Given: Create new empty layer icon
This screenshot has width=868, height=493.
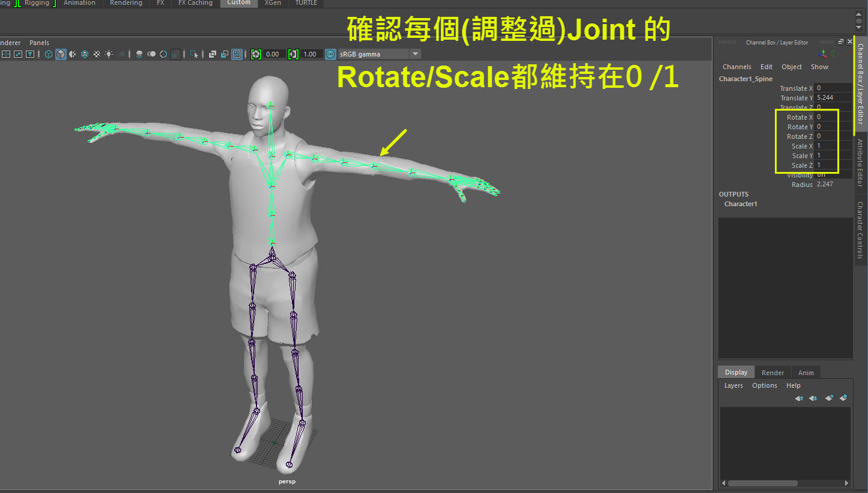Looking at the screenshot, I should (829, 398).
